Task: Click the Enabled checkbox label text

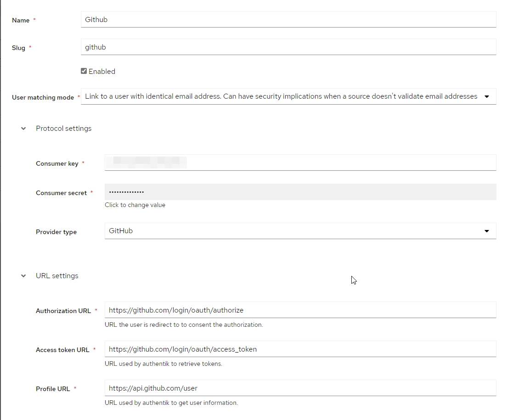Action: pos(102,72)
